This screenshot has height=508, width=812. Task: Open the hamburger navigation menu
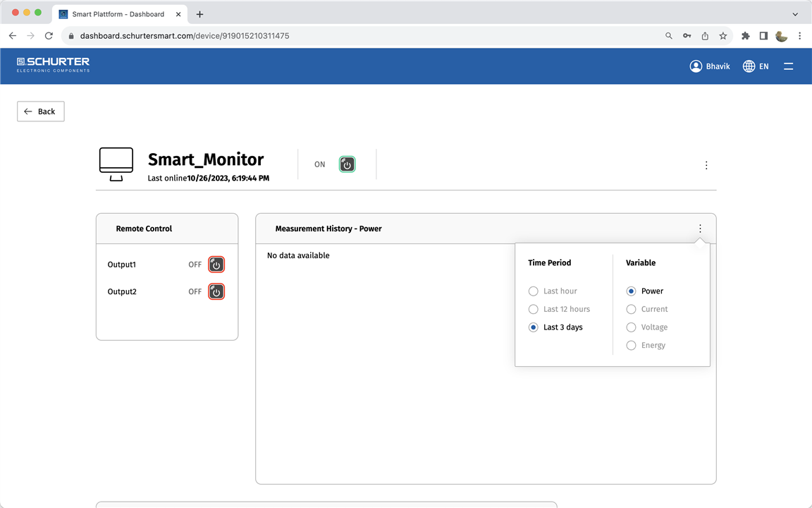[788, 66]
